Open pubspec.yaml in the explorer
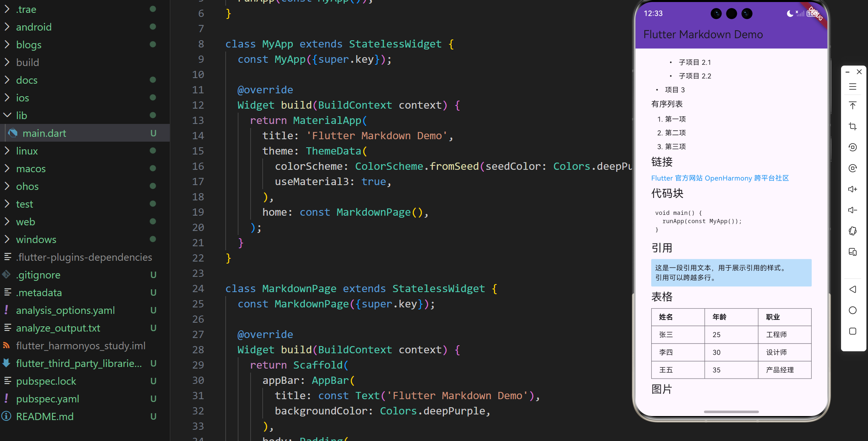The image size is (868, 441). pos(47,399)
